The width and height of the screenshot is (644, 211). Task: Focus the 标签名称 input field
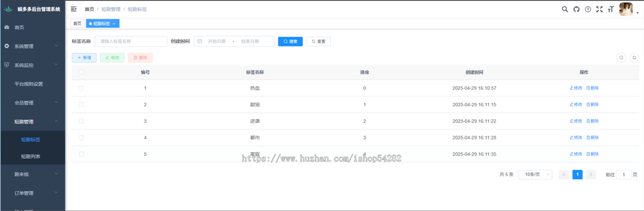tap(131, 41)
